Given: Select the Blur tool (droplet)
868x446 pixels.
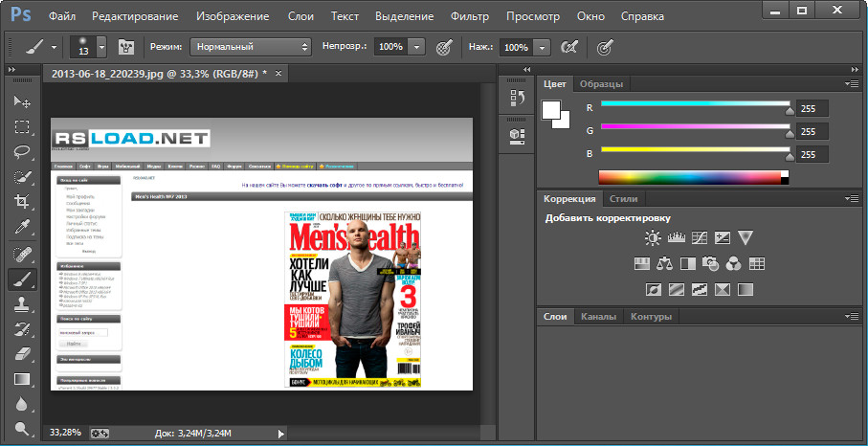Looking at the screenshot, I should pos(22,404).
